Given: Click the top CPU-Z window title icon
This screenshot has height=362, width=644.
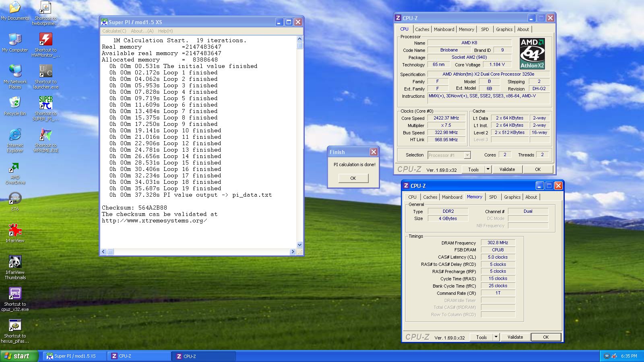Looking at the screenshot, I should 398,18.
